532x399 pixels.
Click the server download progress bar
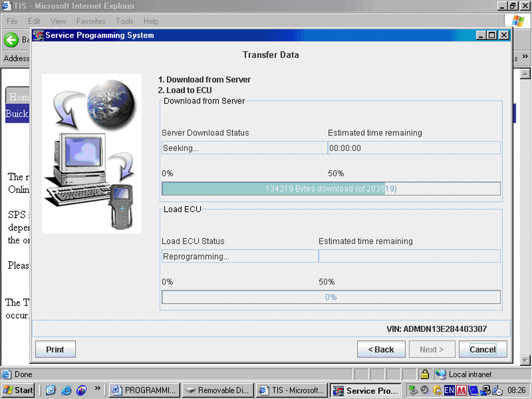click(331, 189)
